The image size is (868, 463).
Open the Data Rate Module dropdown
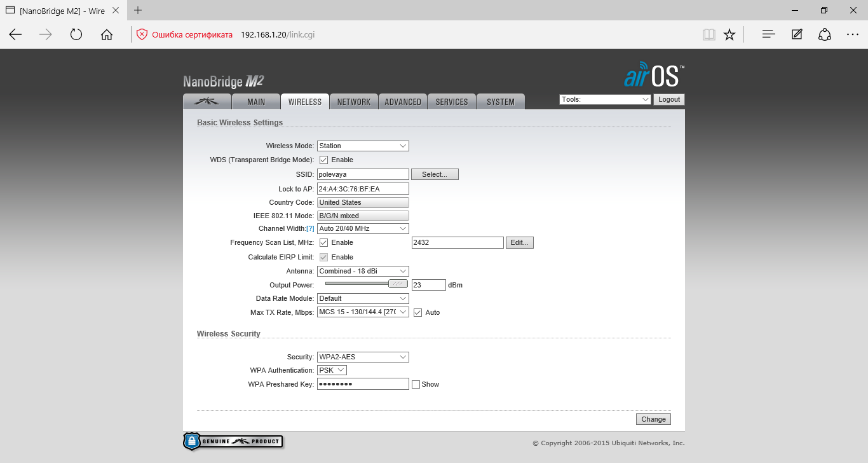pos(363,298)
